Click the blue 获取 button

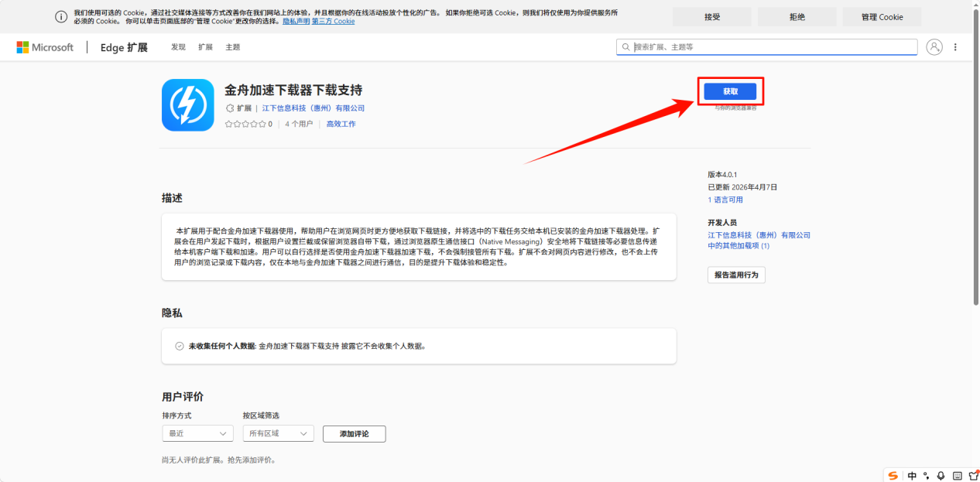pos(730,91)
